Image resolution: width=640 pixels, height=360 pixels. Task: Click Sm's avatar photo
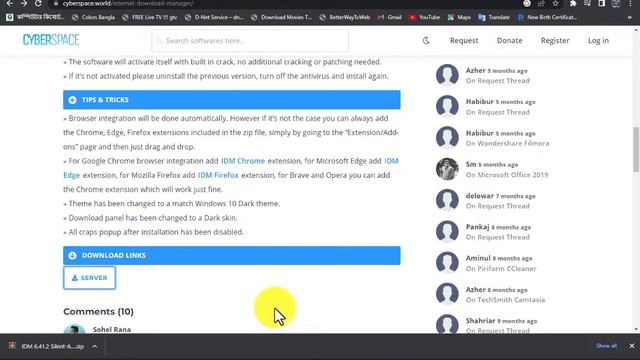(x=447, y=169)
